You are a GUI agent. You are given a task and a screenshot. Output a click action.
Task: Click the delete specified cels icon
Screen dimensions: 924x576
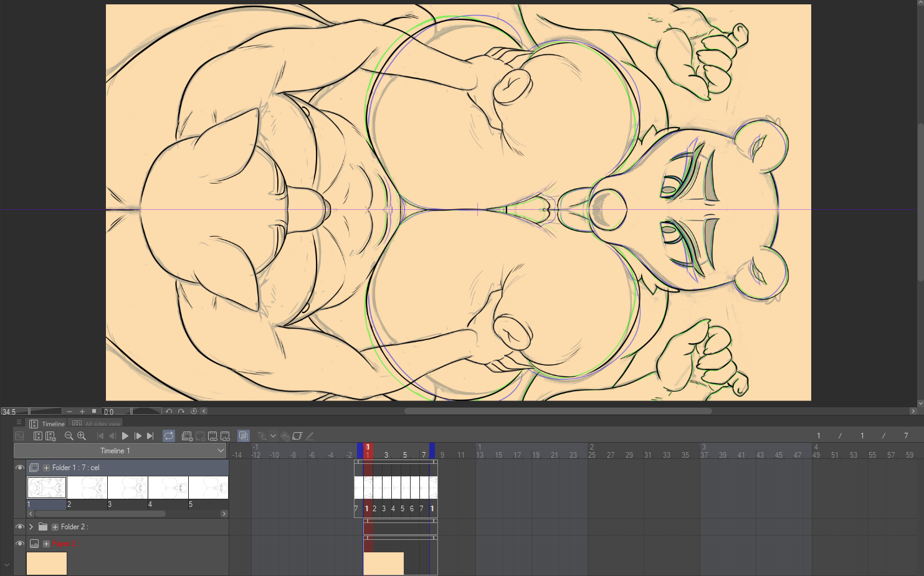(x=225, y=436)
